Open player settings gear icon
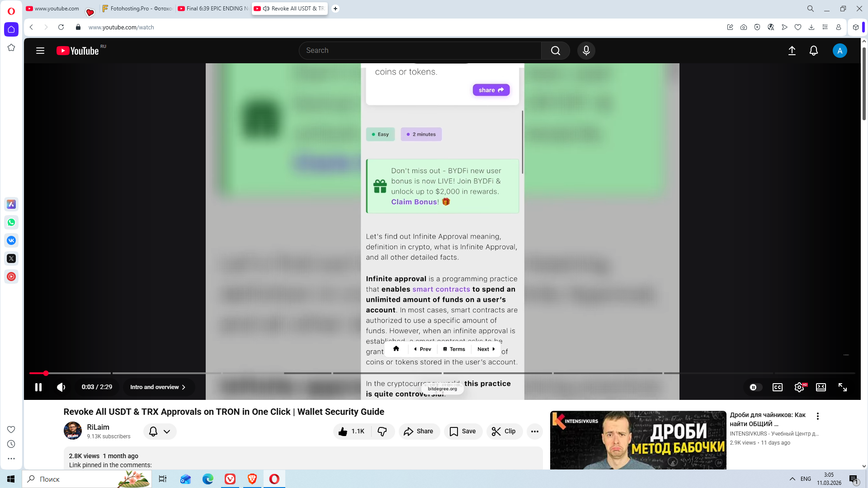 pyautogui.click(x=799, y=387)
